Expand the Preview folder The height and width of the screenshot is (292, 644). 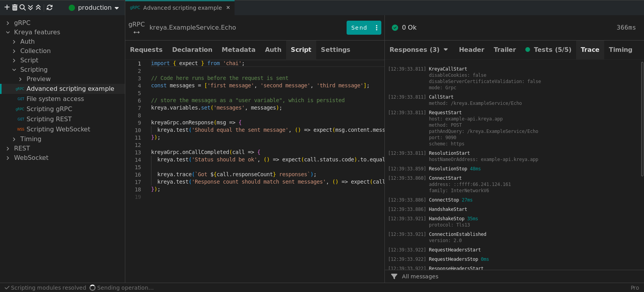pyautogui.click(x=20, y=79)
